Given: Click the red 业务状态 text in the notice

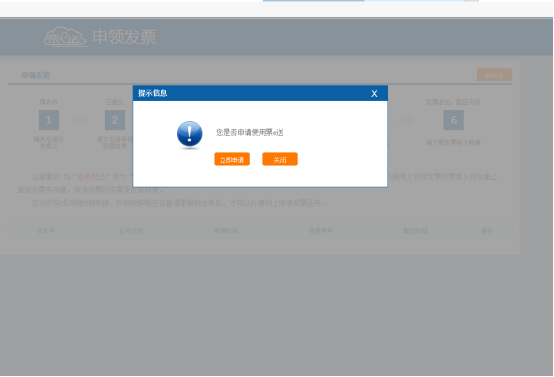Looking at the screenshot, I should tap(92, 177).
